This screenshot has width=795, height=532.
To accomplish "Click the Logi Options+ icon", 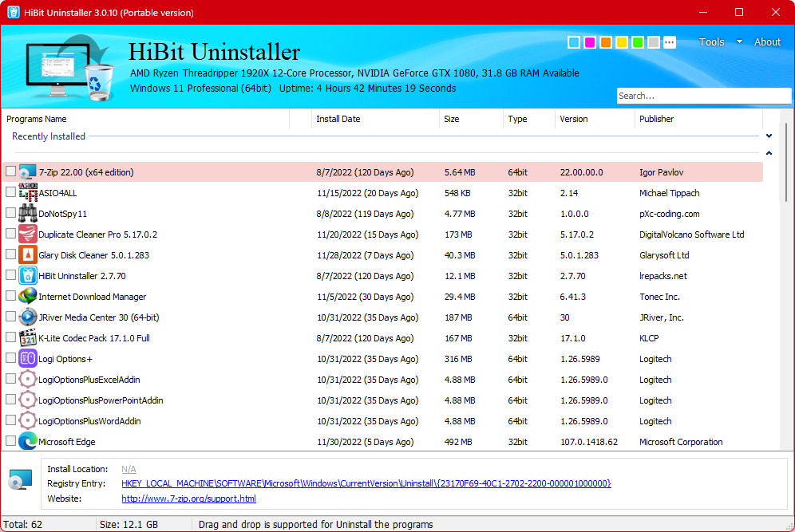I will tap(28, 359).
